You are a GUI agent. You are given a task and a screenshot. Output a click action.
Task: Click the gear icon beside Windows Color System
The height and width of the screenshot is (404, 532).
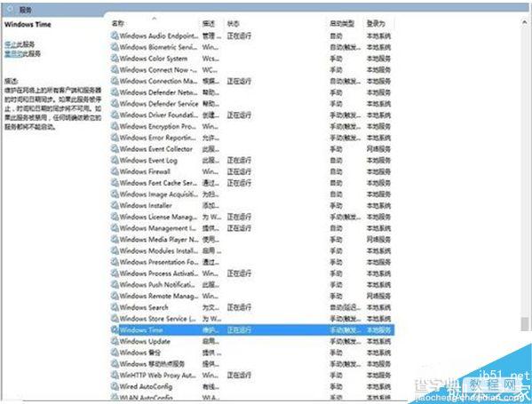coord(115,58)
